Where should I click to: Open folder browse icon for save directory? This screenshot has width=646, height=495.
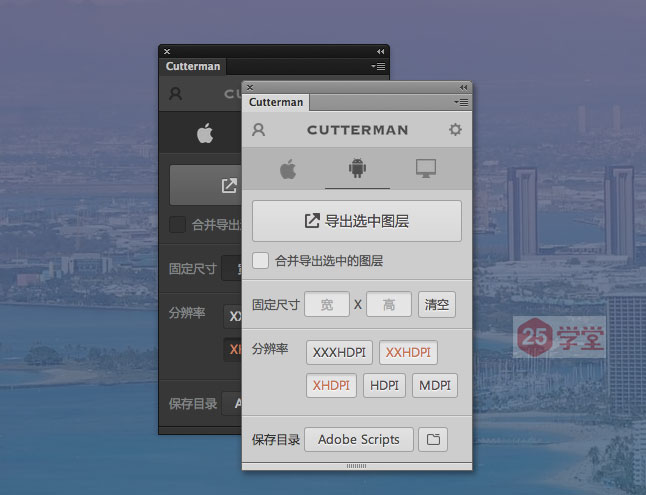433,439
